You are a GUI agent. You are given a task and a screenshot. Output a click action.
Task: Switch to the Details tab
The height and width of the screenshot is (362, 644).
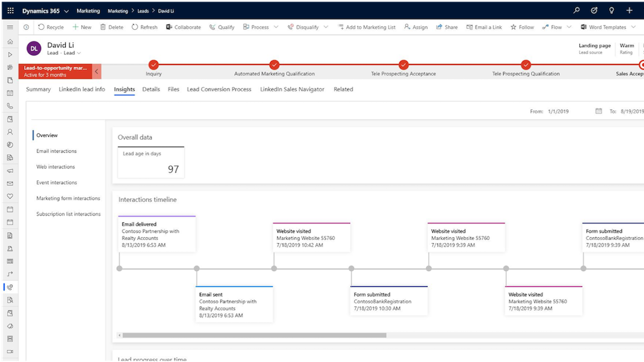(x=151, y=89)
